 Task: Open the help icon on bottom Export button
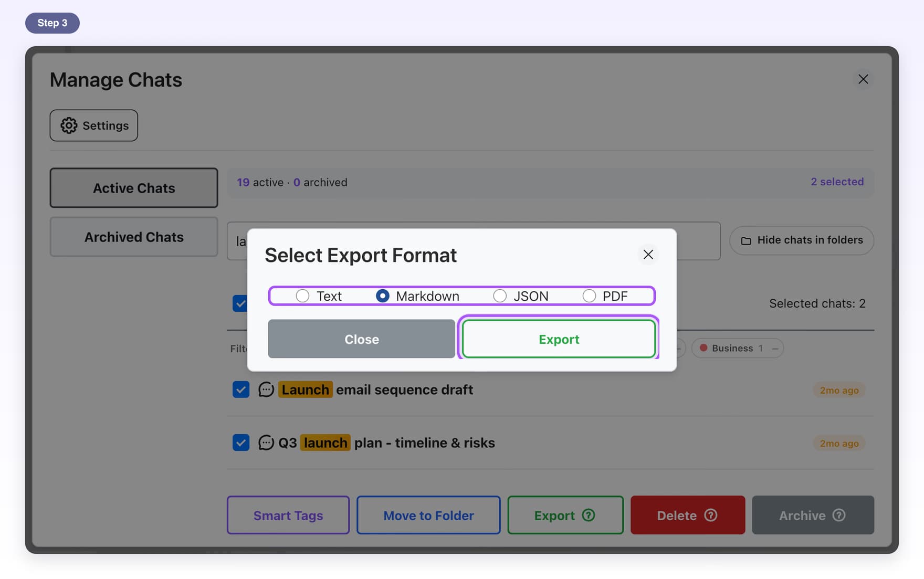pyautogui.click(x=589, y=515)
